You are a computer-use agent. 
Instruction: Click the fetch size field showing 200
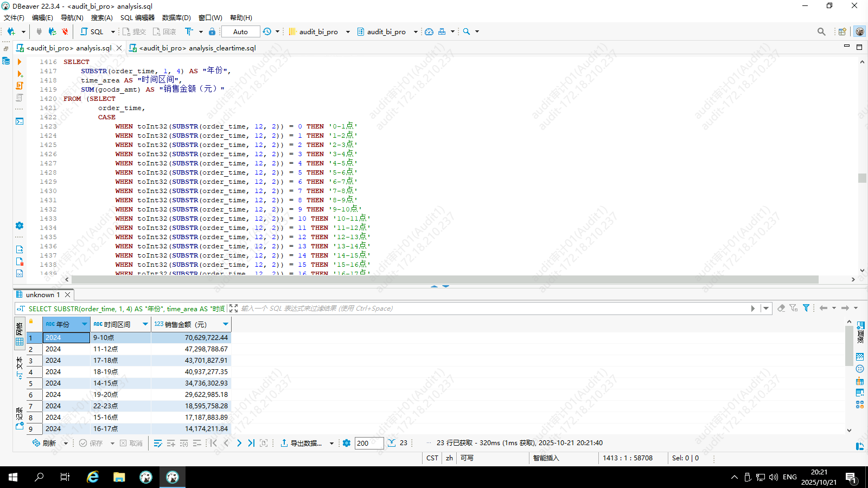pyautogui.click(x=369, y=443)
